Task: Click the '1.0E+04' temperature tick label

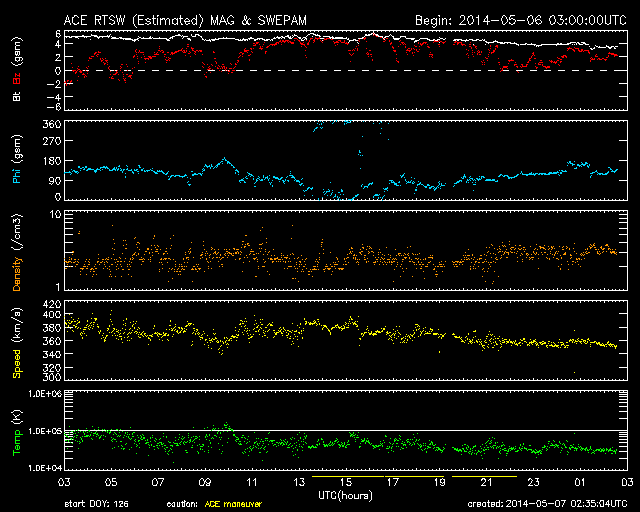Action: click(45, 467)
